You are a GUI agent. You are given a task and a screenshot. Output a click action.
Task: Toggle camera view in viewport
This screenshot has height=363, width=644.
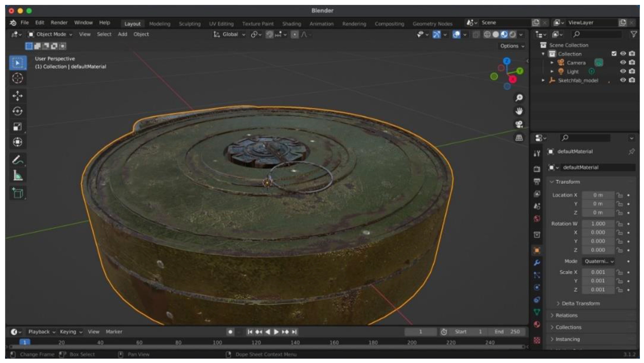(519, 124)
